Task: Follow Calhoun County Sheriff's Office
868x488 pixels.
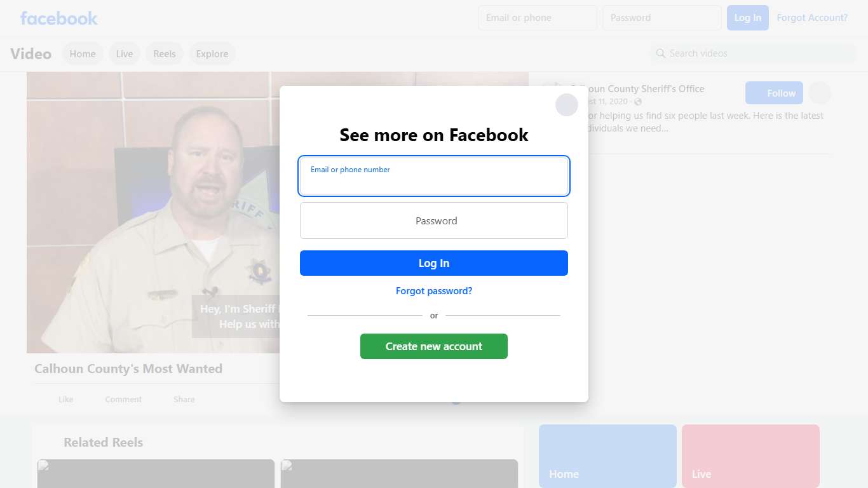Action: 773,93
